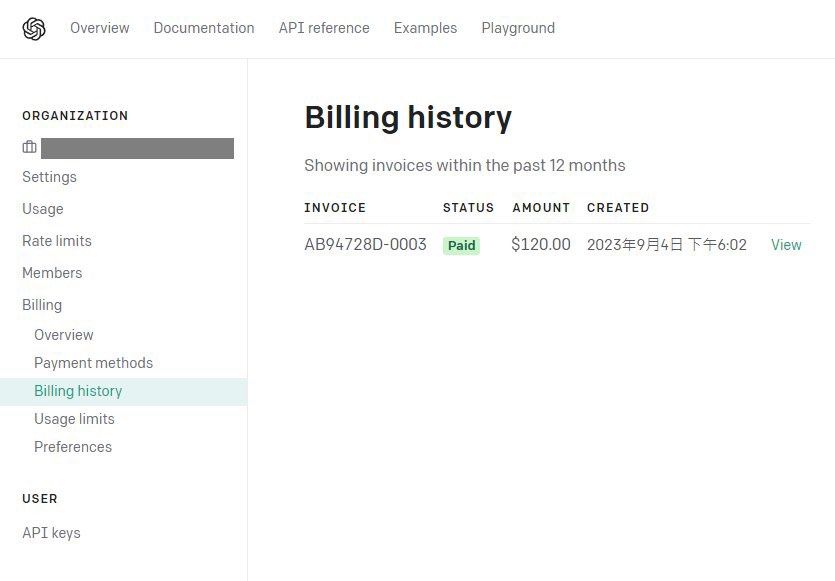View invoice AB94728D-0003
Viewport: 835px width, 581px height.
pos(786,245)
